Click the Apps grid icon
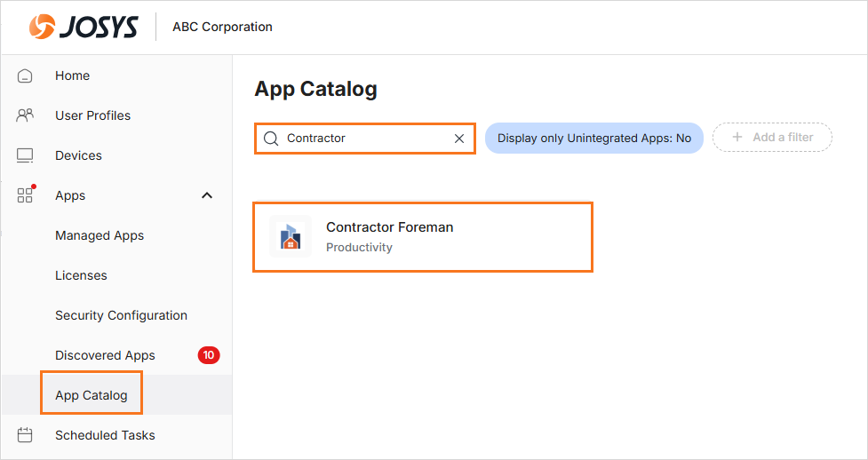The width and height of the screenshot is (868, 460). coord(26,194)
